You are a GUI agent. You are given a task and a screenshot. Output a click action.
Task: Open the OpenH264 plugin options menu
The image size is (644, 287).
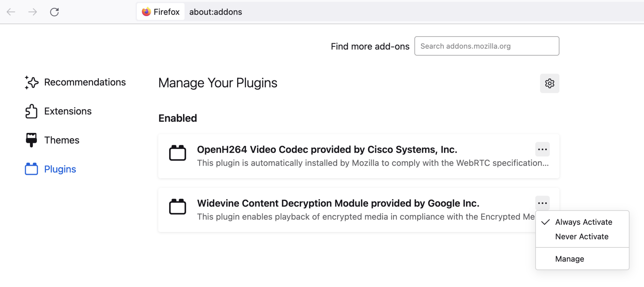[542, 149]
